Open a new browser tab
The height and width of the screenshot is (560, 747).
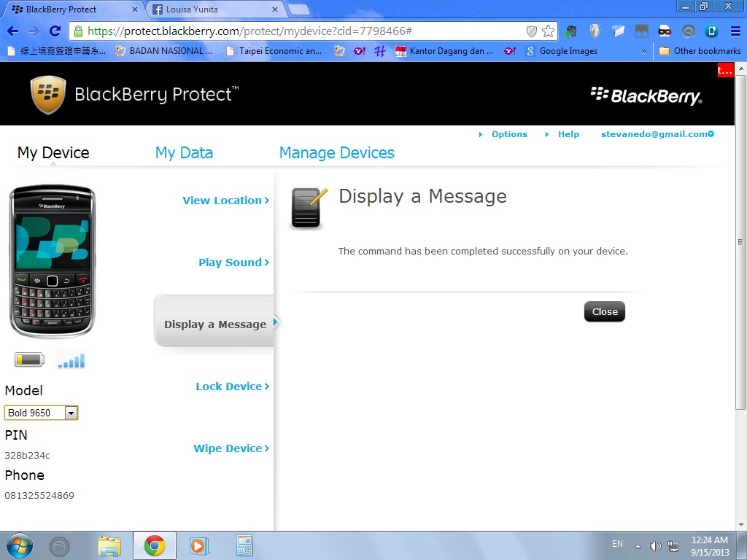click(x=299, y=9)
